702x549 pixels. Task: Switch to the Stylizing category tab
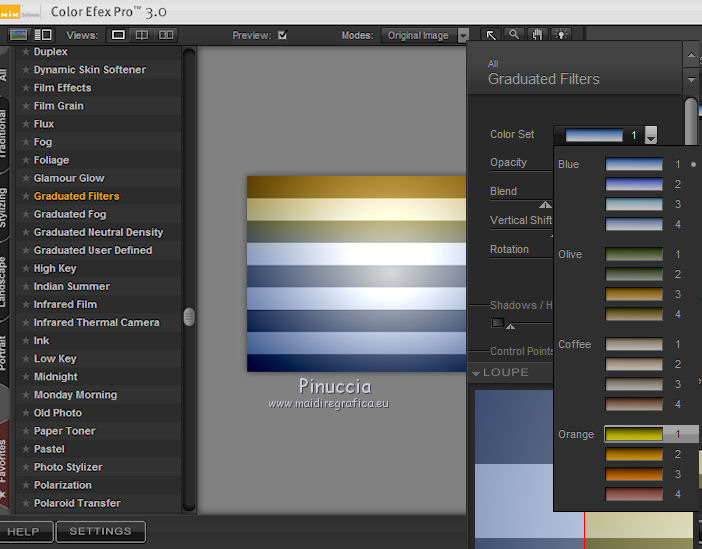click(x=4, y=207)
